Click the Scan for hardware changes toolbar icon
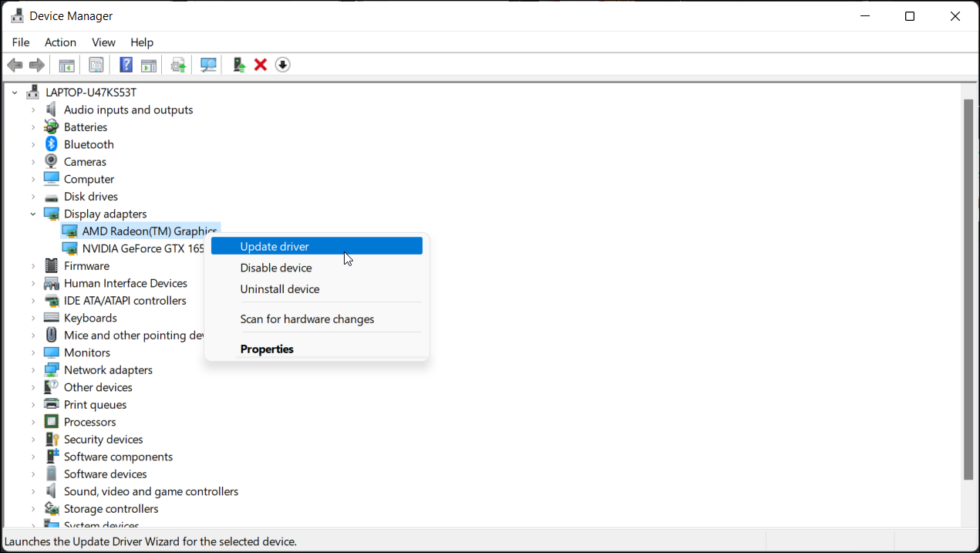Viewport: 980px width, 553px height. click(208, 66)
